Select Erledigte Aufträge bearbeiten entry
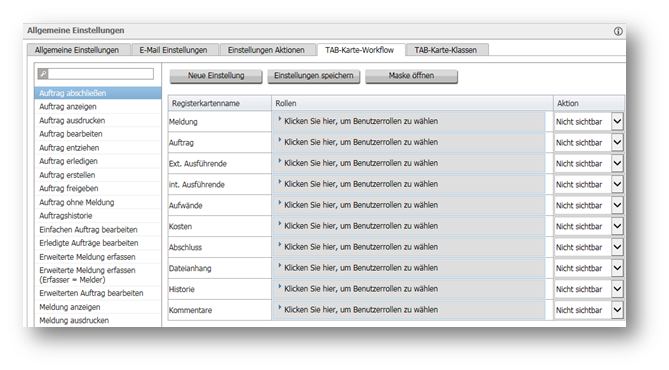669x370 pixels. 98,243
